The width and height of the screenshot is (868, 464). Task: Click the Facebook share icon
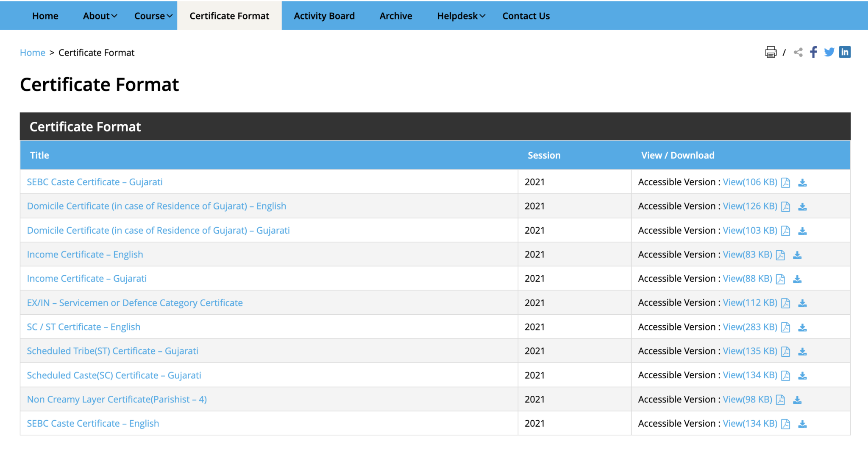coord(814,52)
